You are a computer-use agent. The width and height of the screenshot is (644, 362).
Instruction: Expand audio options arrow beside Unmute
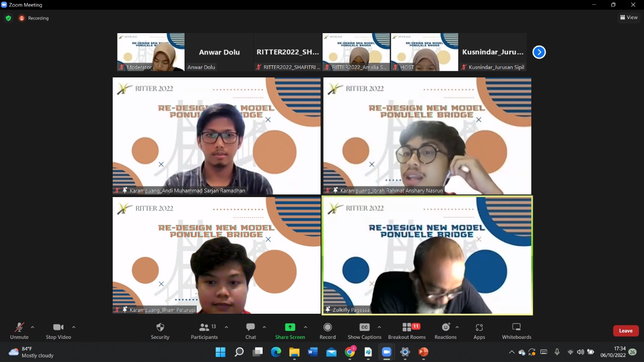(33, 327)
